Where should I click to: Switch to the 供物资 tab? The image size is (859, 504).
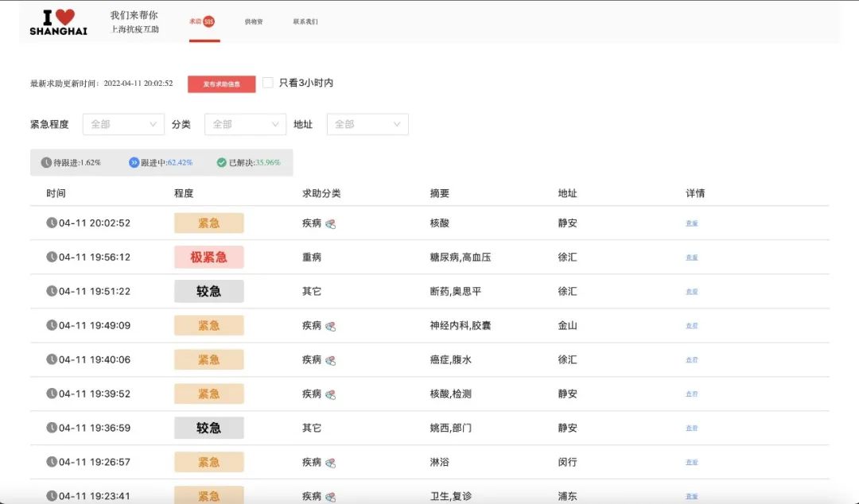pyautogui.click(x=254, y=22)
